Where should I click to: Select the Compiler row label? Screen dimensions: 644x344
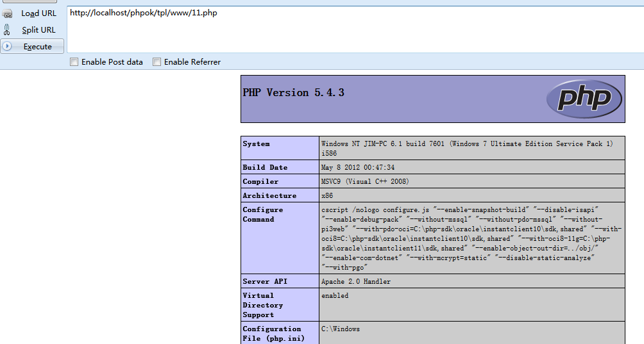click(260, 181)
